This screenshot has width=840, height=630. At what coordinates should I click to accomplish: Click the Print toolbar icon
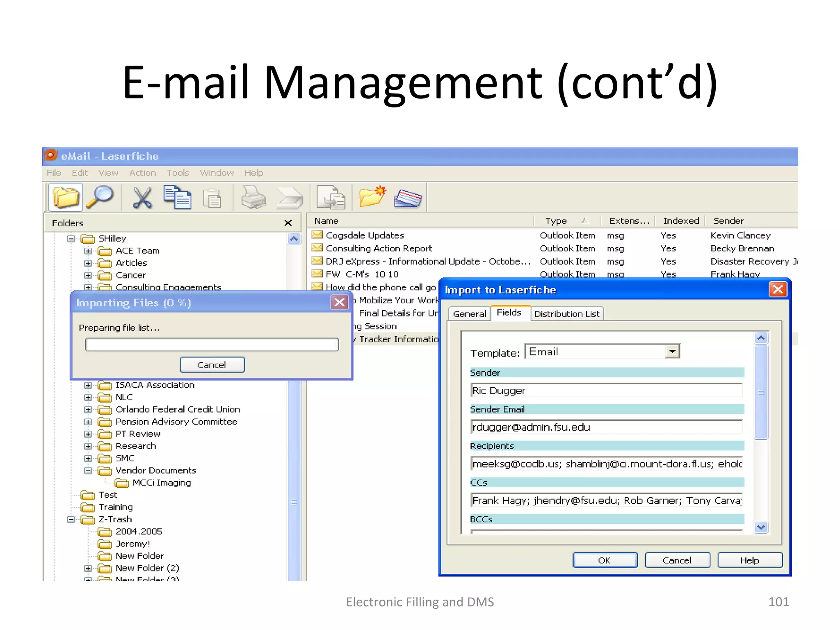[253, 198]
